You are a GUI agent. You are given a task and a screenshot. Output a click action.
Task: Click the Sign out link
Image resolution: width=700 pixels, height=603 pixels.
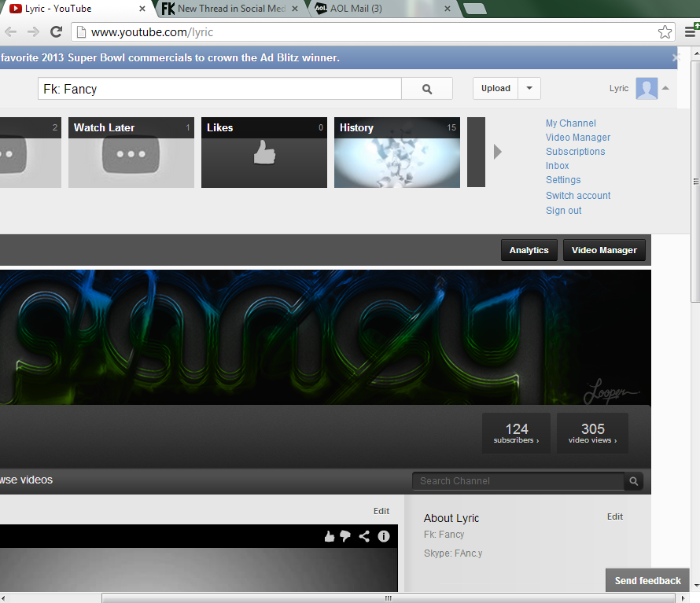pyautogui.click(x=563, y=210)
